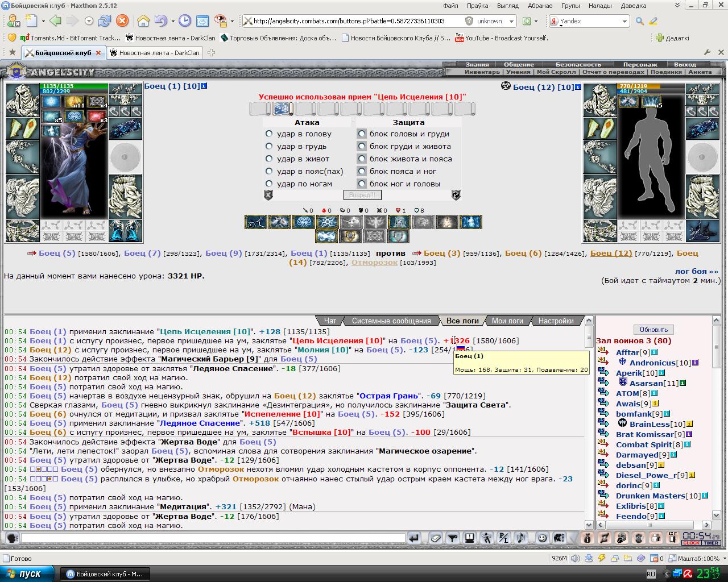Screen dimensions: 728x582
Task: Click the Инвентарь menu button
Action: point(482,72)
